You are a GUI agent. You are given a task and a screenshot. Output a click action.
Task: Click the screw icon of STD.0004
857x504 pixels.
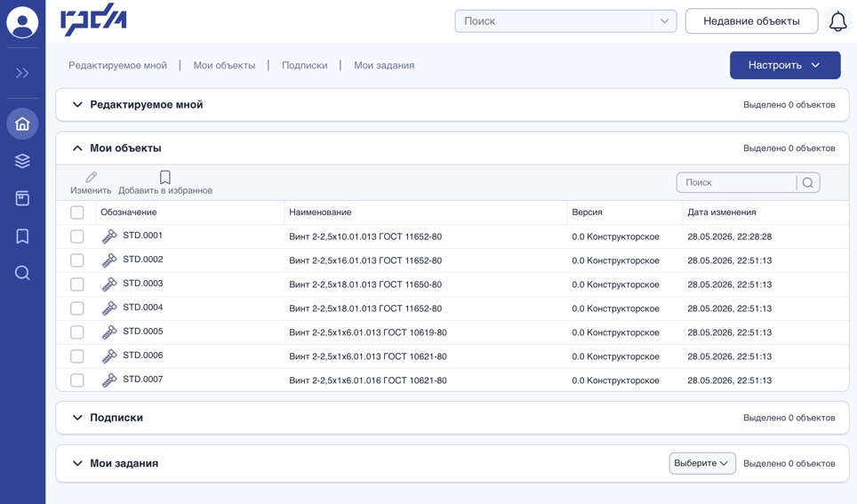point(109,308)
